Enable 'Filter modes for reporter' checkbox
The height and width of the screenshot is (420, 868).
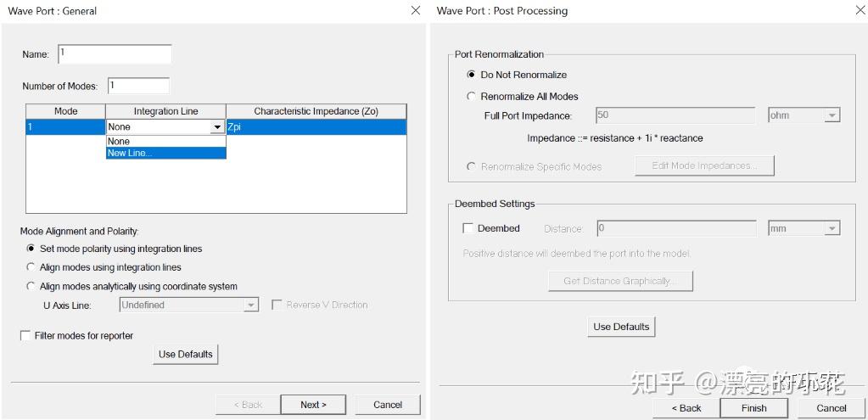click(x=25, y=336)
